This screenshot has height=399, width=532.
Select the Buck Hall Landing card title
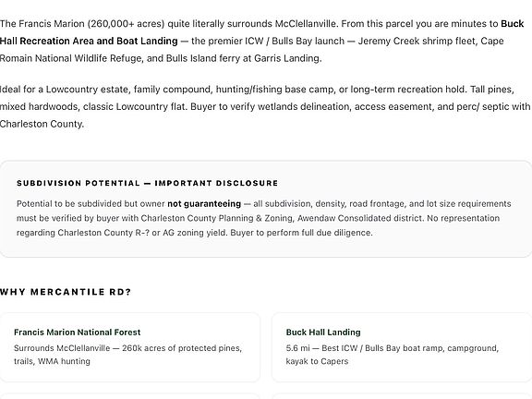(x=323, y=332)
